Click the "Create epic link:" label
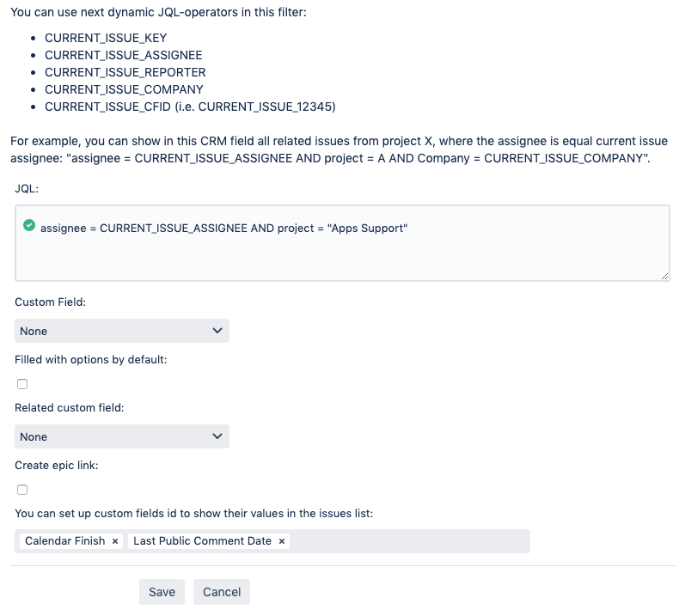The height and width of the screenshot is (616, 679). [56, 465]
